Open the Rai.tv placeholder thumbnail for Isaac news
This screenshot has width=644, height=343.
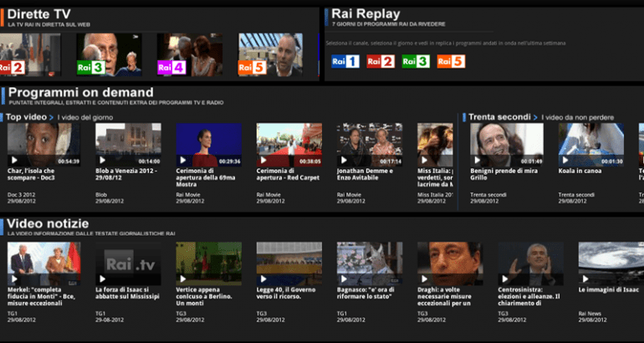click(x=128, y=264)
